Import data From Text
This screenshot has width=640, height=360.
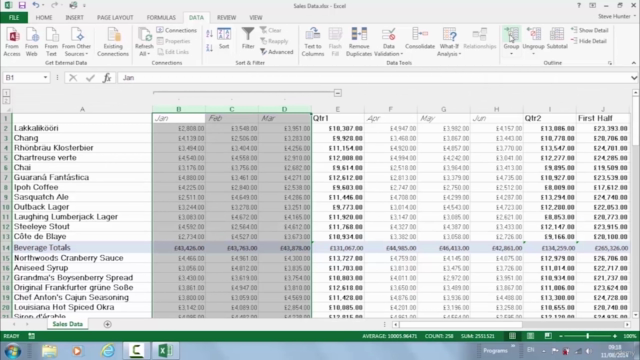pyautogui.click(x=51, y=42)
